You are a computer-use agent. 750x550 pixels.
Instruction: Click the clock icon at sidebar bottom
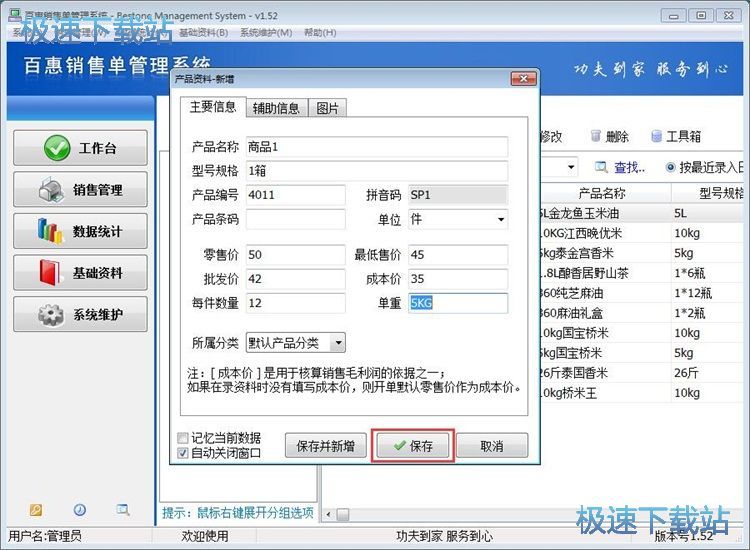click(x=79, y=510)
